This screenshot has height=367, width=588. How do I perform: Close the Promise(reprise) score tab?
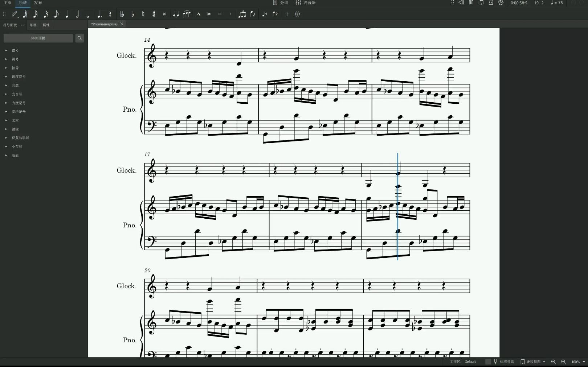coord(122,24)
